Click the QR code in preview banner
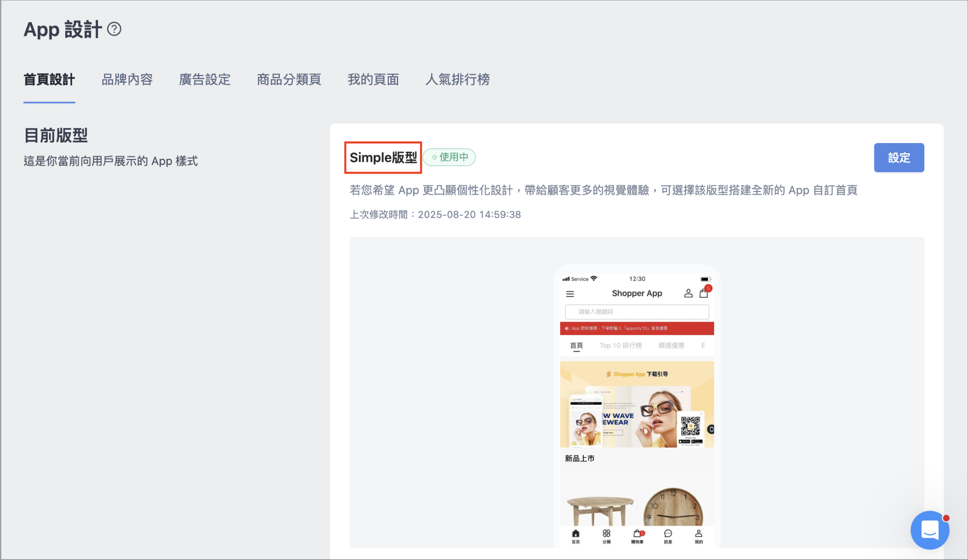The image size is (968, 560). [691, 426]
